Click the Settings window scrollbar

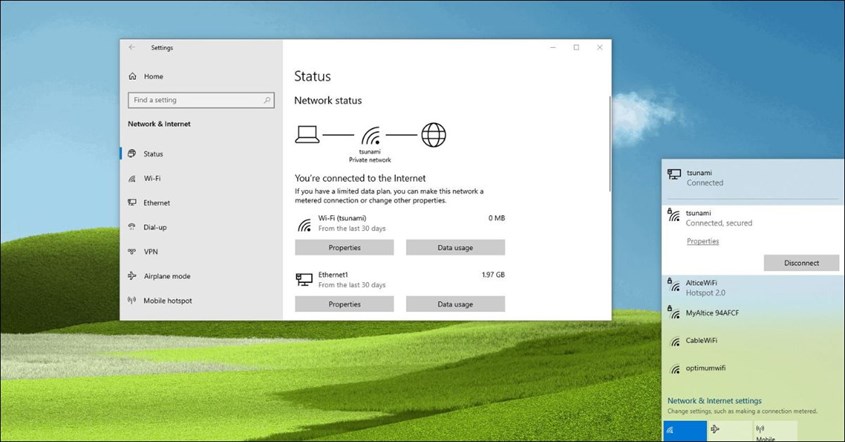[x=609, y=143]
